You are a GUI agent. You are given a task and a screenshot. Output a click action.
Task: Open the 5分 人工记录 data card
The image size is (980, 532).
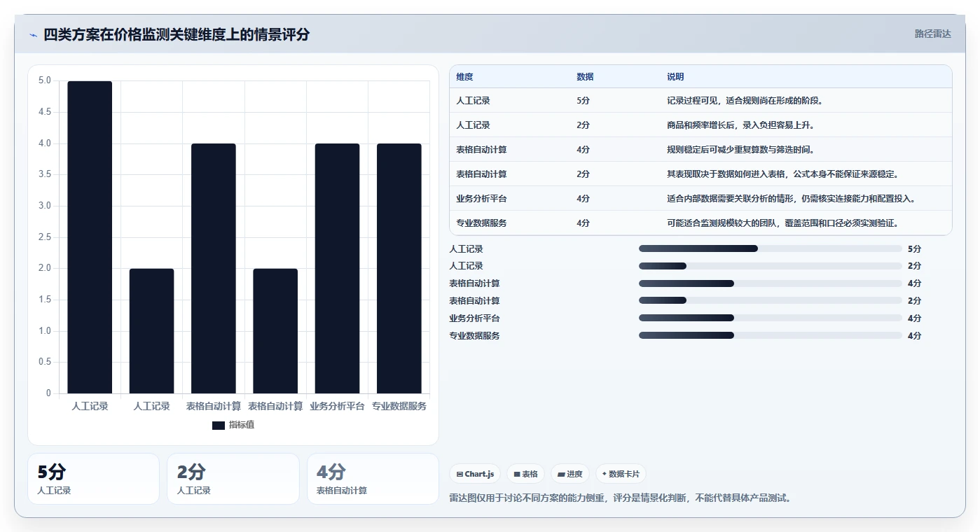point(93,479)
